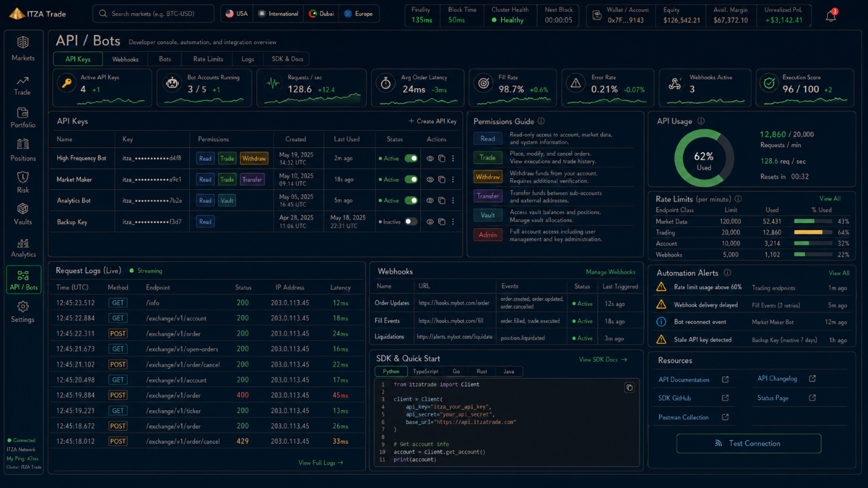Open API Documentation external link icon
868x488 pixels.
pyautogui.click(x=725, y=380)
